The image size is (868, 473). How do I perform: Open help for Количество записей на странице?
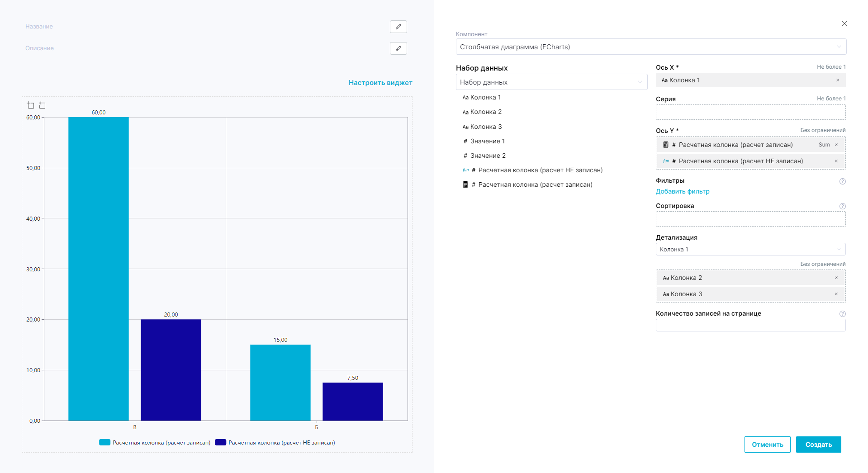click(842, 314)
